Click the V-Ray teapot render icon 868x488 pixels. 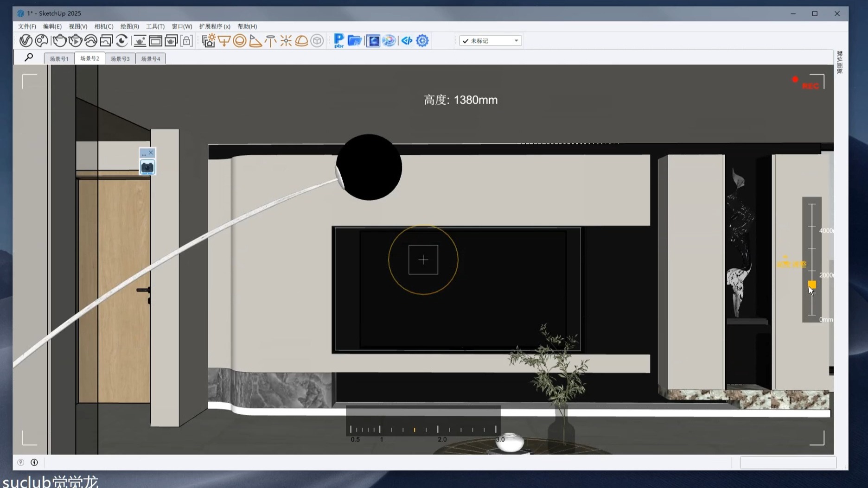tap(59, 41)
